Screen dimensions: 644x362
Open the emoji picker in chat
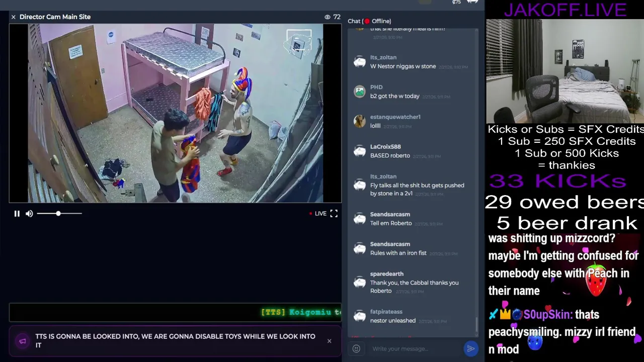[x=356, y=348]
